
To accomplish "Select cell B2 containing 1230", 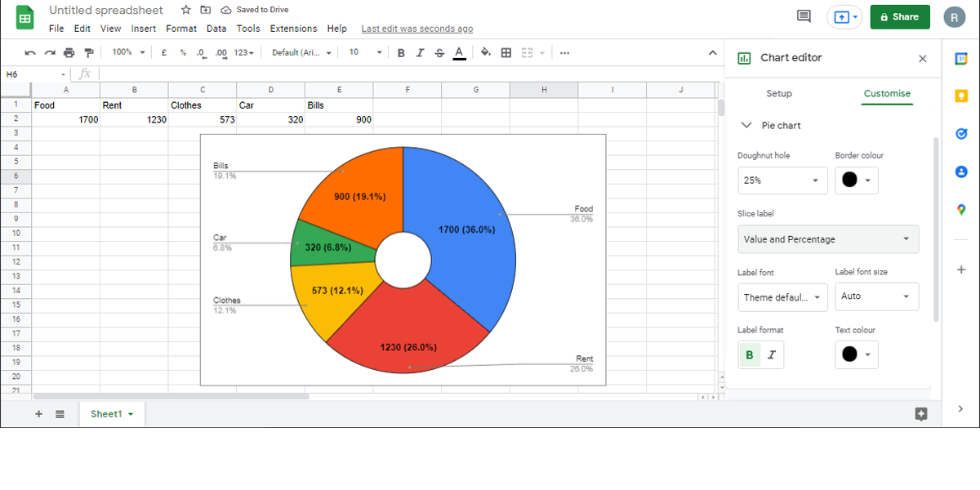I will 134,119.
